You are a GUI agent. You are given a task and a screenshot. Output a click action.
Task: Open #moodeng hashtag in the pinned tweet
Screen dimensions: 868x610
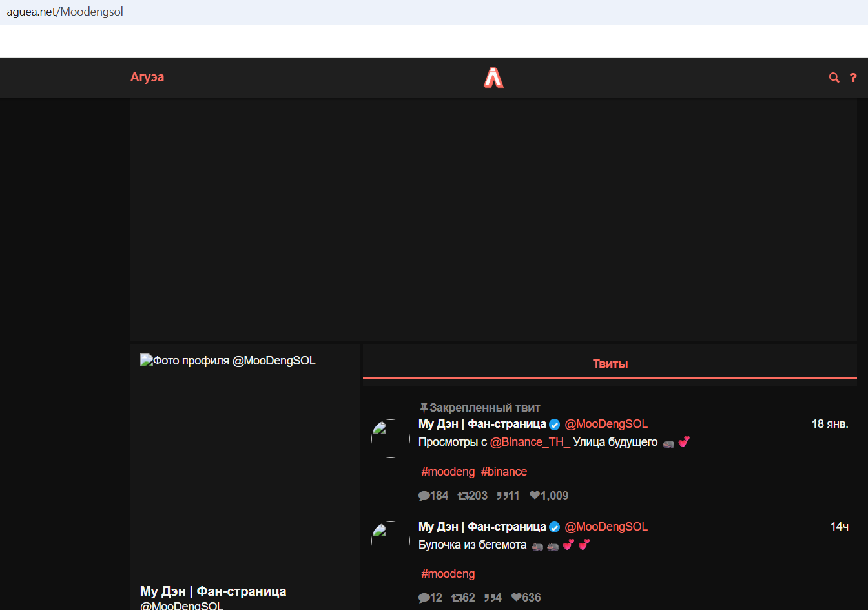448,472
